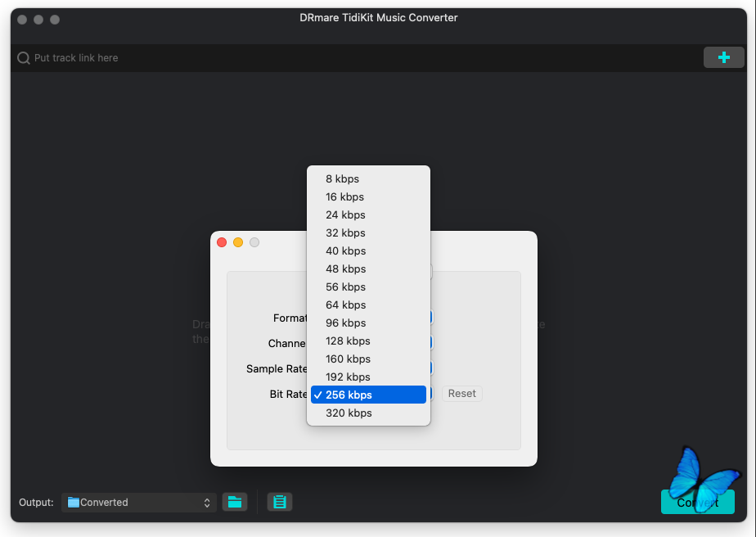This screenshot has width=756, height=537.
Task: Open the converted history list icon
Action: click(x=280, y=503)
